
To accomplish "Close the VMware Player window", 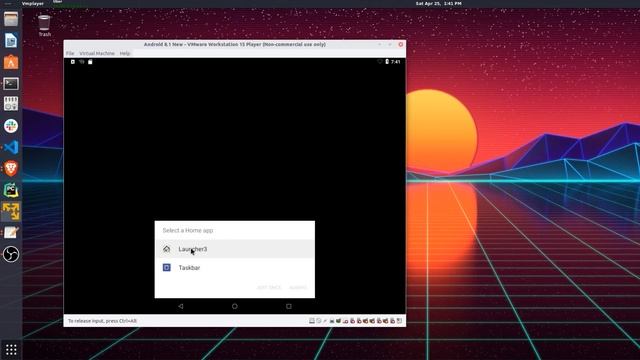I will coord(400,44).
